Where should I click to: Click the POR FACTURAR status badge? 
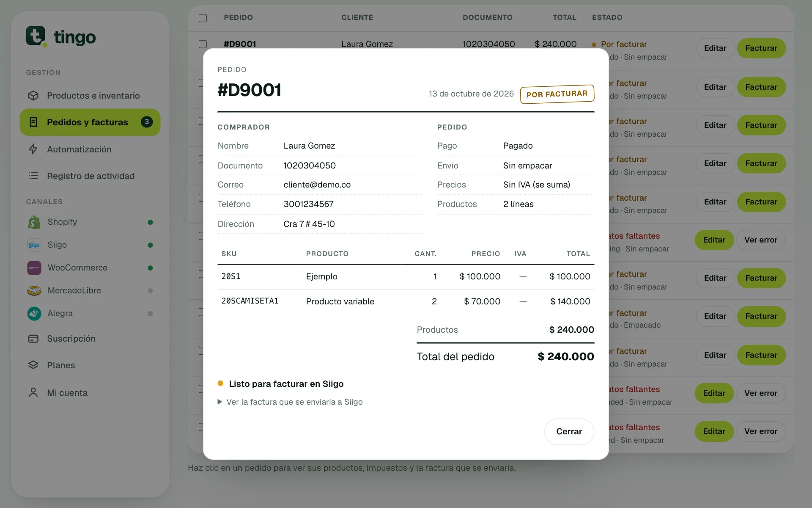(x=557, y=94)
